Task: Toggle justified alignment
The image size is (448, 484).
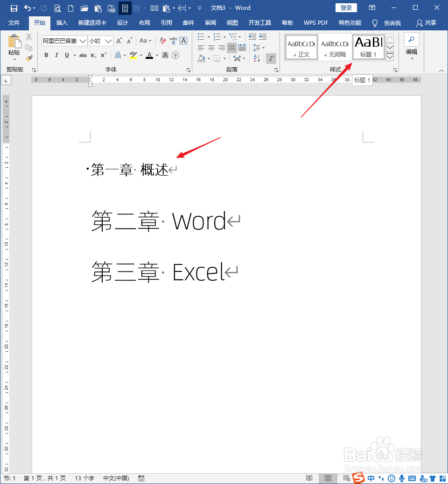Action: [232, 48]
